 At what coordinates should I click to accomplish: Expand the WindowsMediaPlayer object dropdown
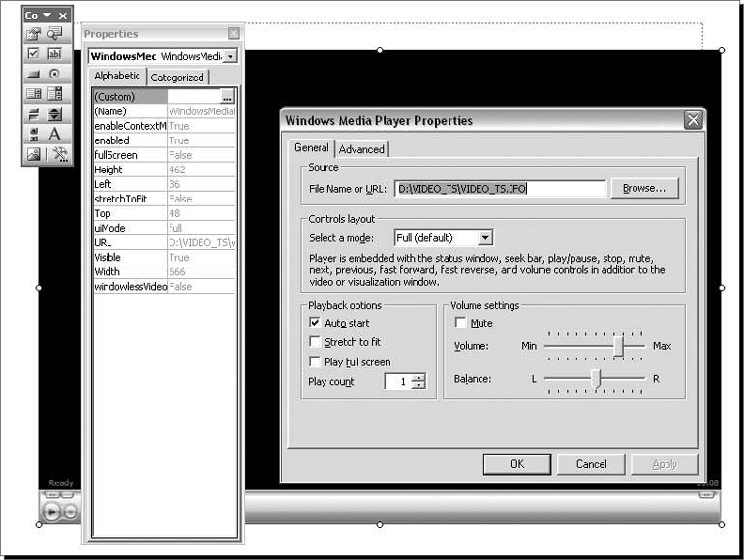point(230,57)
